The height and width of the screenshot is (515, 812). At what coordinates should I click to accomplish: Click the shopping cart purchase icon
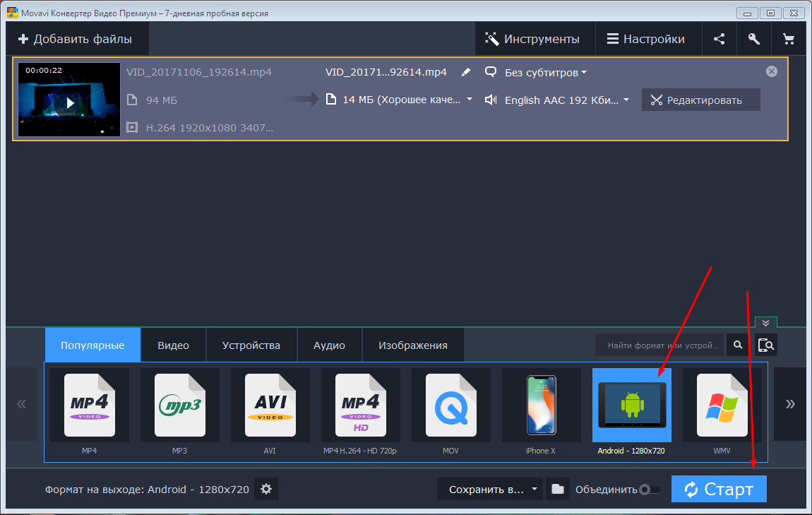(788, 39)
